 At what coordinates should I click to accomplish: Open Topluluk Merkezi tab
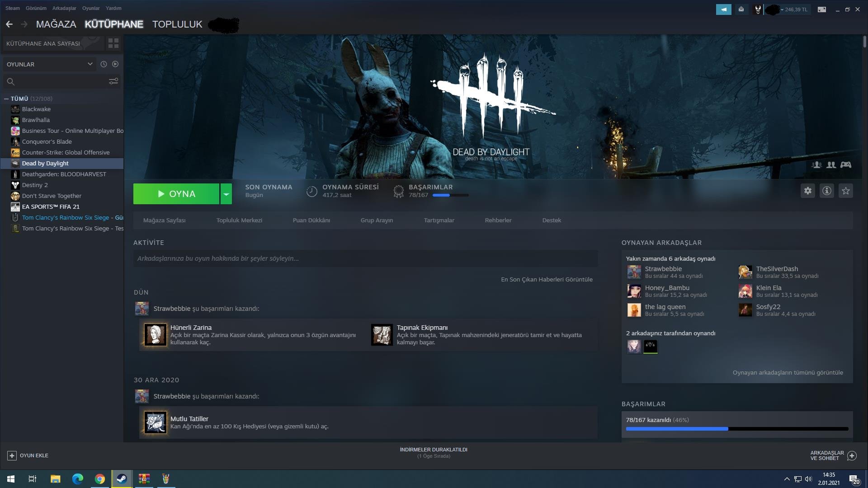(239, 220)
